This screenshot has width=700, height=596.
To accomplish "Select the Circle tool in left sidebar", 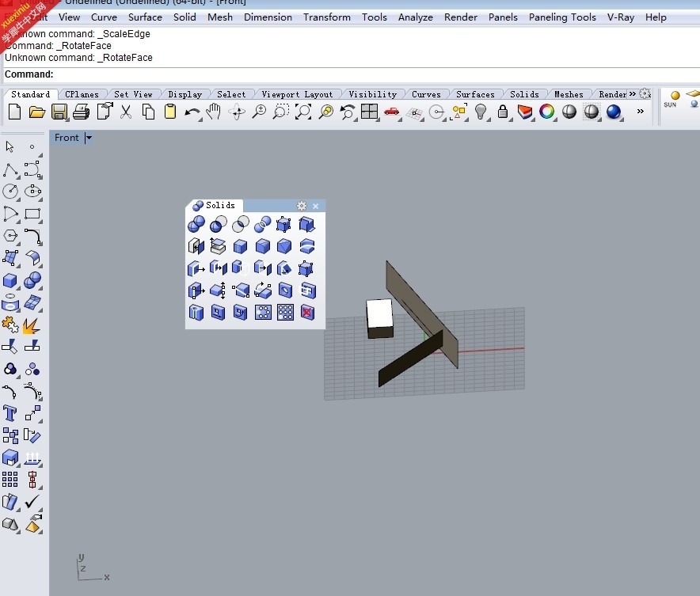I will pyautogui.click(x=10, y=192).
